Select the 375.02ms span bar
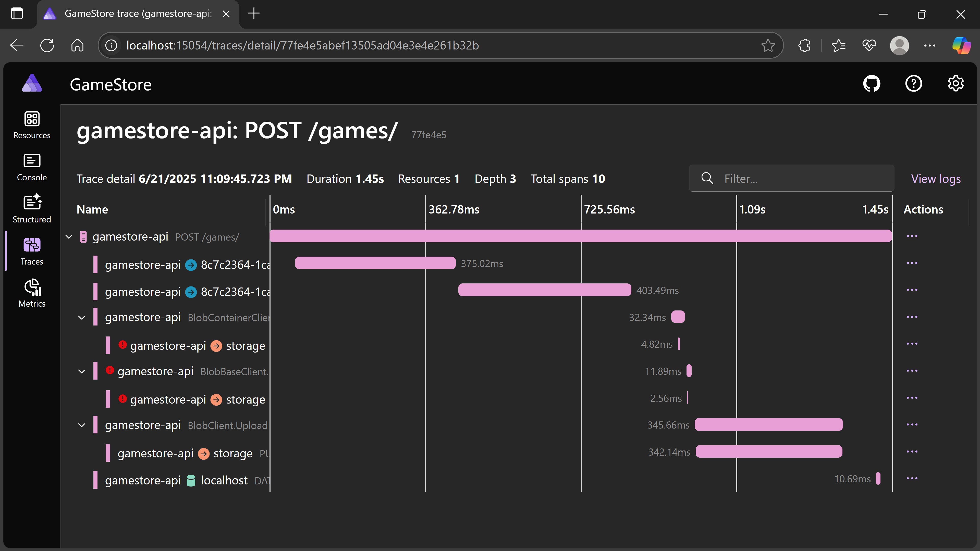The width and height of the screenshot is (980, 551). tap(375, 263)
